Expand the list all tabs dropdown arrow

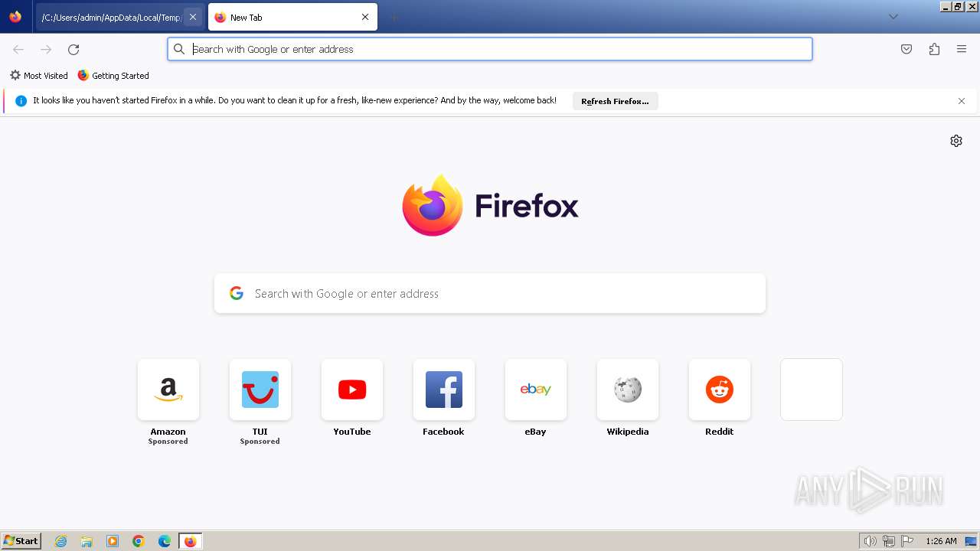coord(893,17)
